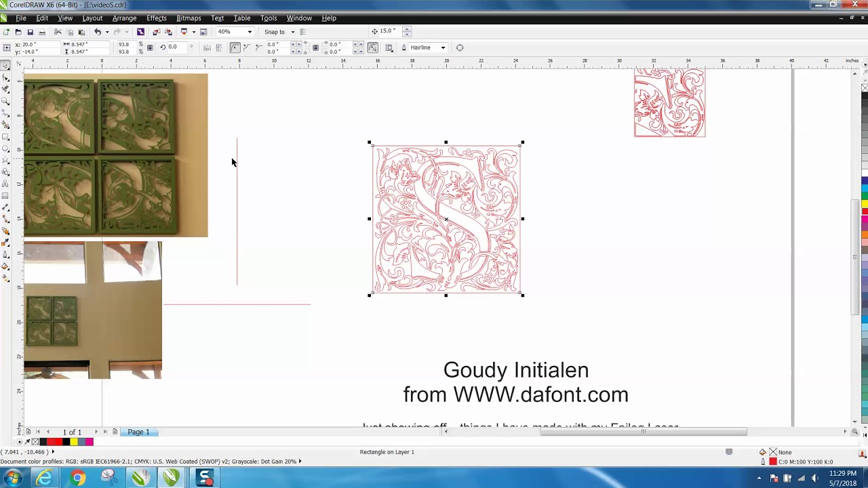Expand the color profiles status arrow
This screenshot has width=868, height=488.
click(x=300, y=462)
